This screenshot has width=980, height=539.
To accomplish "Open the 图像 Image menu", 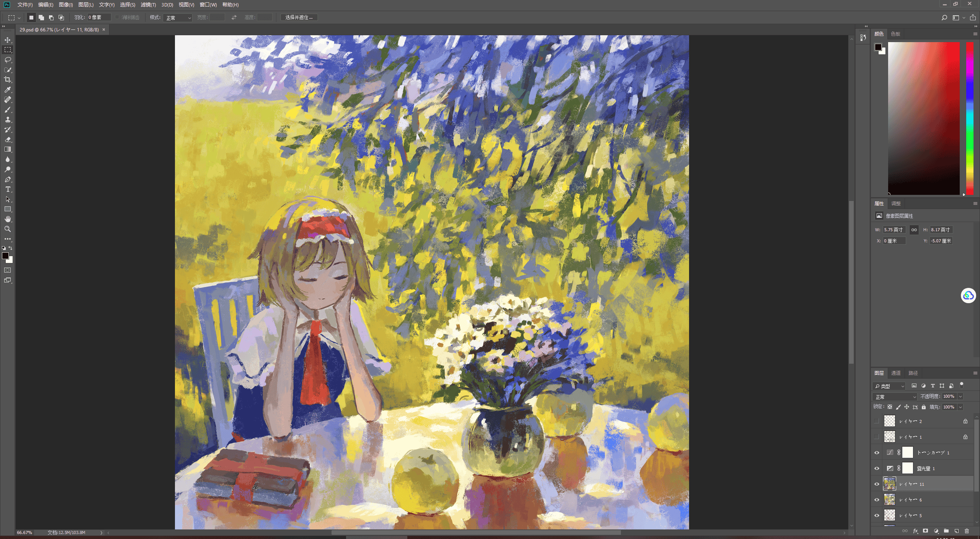I will tap(66, 5).
